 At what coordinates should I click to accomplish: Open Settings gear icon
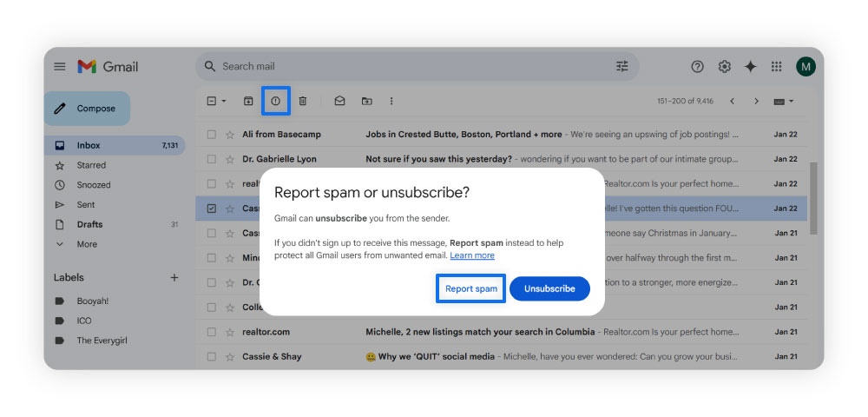pyautogui.click(x=724, y=67)
